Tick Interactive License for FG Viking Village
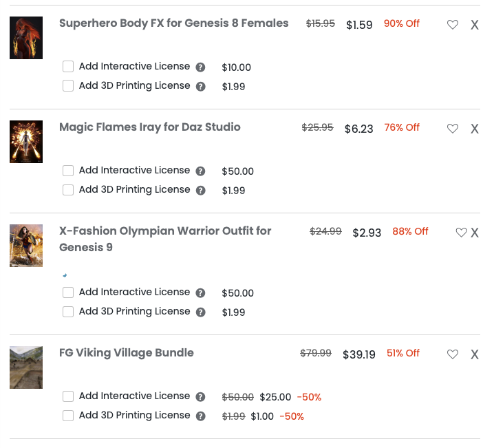This screenshot has width=494, height=448. [x=68, y=396]
